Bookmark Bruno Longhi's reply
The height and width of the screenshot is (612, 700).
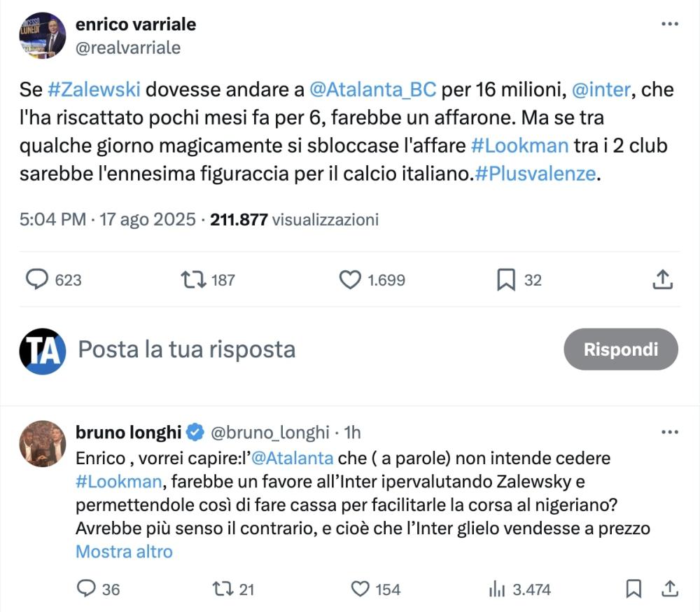[x=633, y=589]
